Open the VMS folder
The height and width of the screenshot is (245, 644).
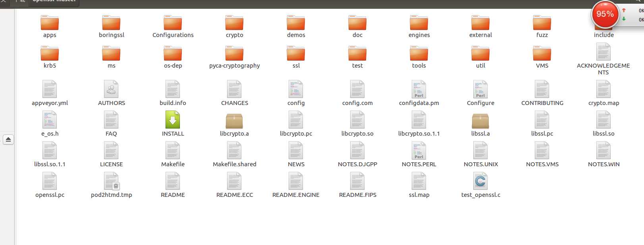pos(542,53)
